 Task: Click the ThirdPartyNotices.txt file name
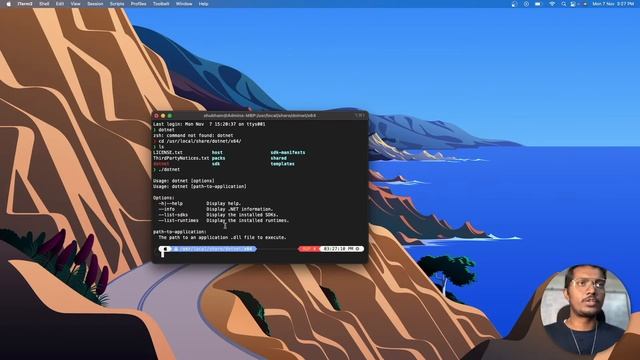[181, 158]
